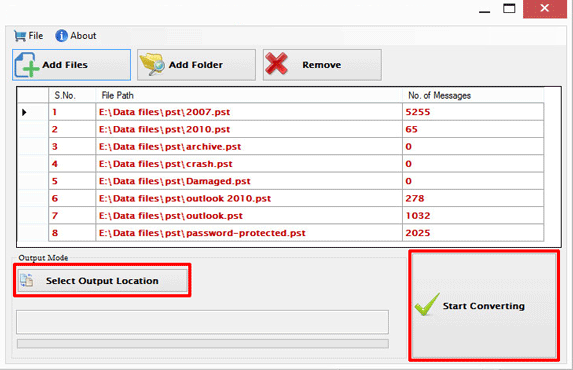Maximize the converter window

(509, 8)
